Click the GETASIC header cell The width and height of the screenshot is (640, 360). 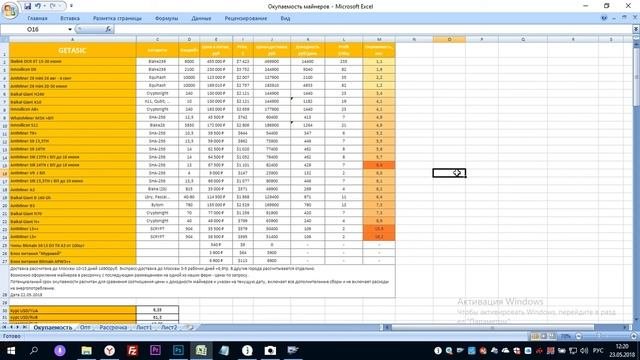[x=73, y=50]
